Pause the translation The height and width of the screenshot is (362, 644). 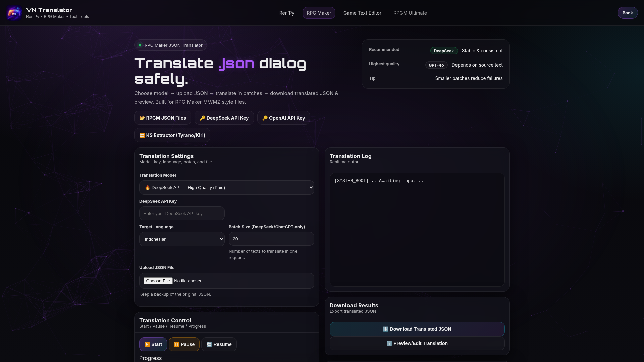point(184,344)
